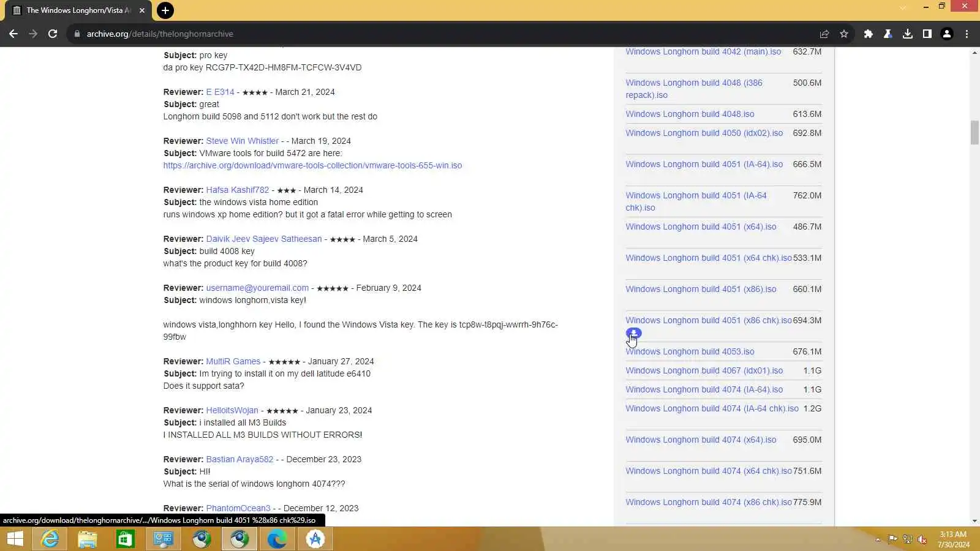The width and height of the screenshot is (980, 551).
Task: Close the Windows Longhorn/Vista tab
Action: pyautogui.click(x=142, y=10)
